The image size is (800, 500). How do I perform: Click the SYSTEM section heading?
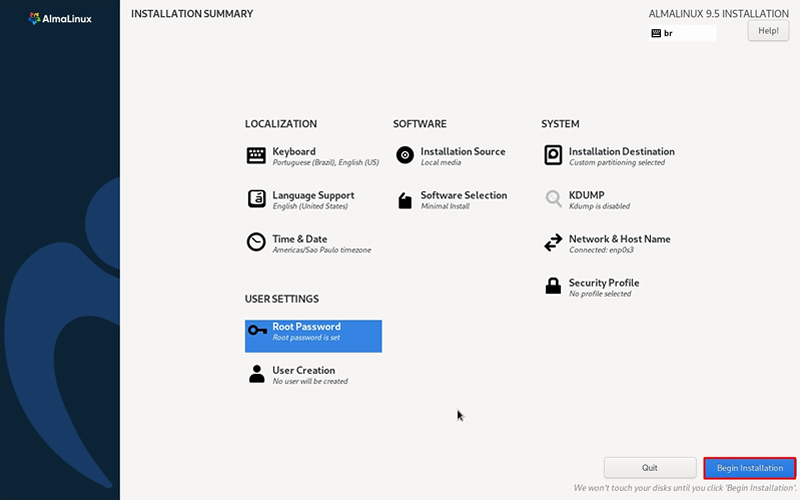(x=560, y=124)
